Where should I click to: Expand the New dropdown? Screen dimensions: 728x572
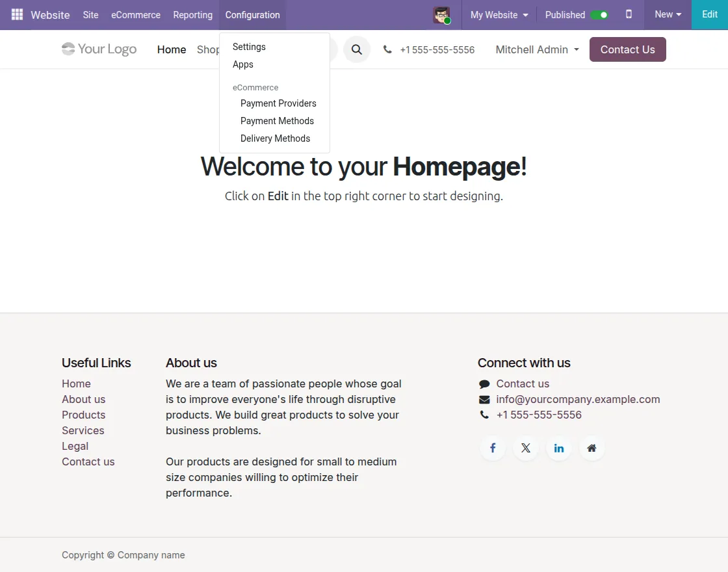(668, 14)
